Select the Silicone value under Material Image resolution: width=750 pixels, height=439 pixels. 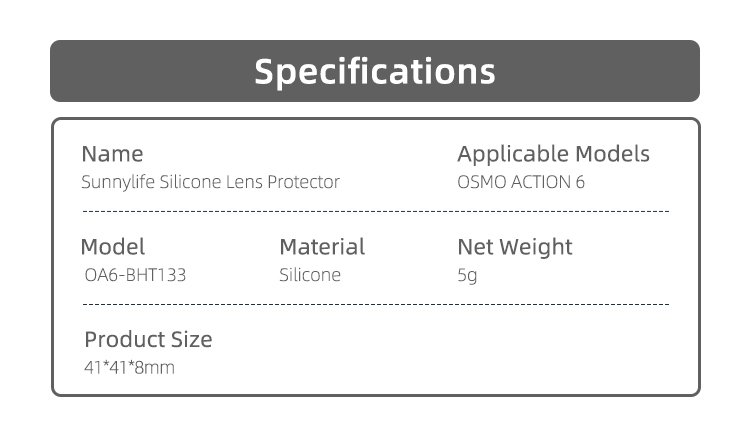point(310,275)
